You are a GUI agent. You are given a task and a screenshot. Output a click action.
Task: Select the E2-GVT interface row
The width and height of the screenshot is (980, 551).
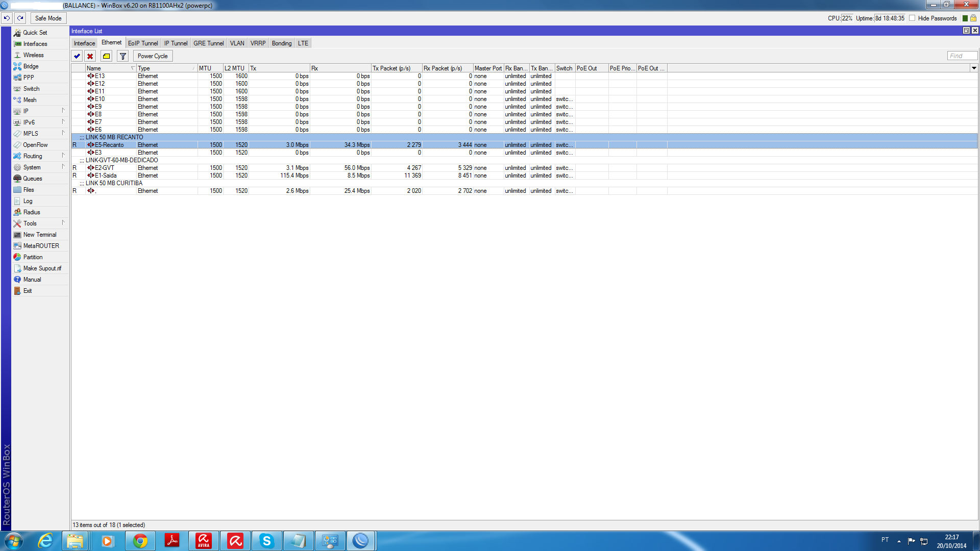[x=524, y=168]
